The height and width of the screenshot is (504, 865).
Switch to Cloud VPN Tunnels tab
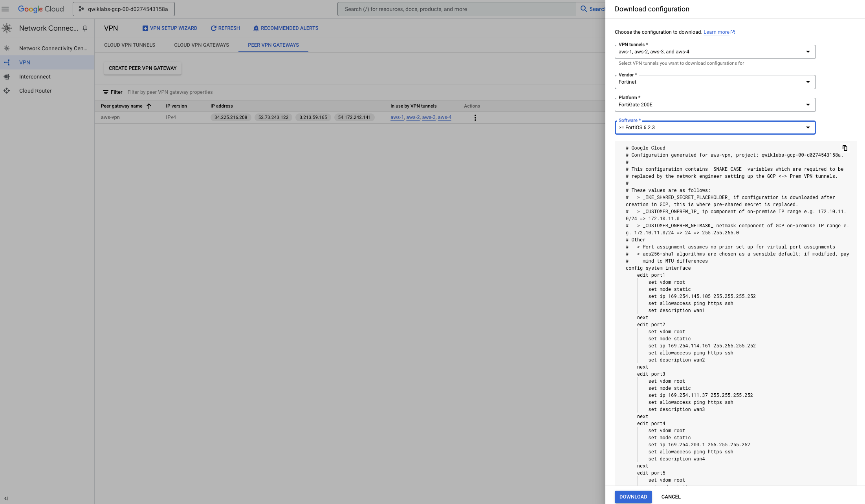129,45
